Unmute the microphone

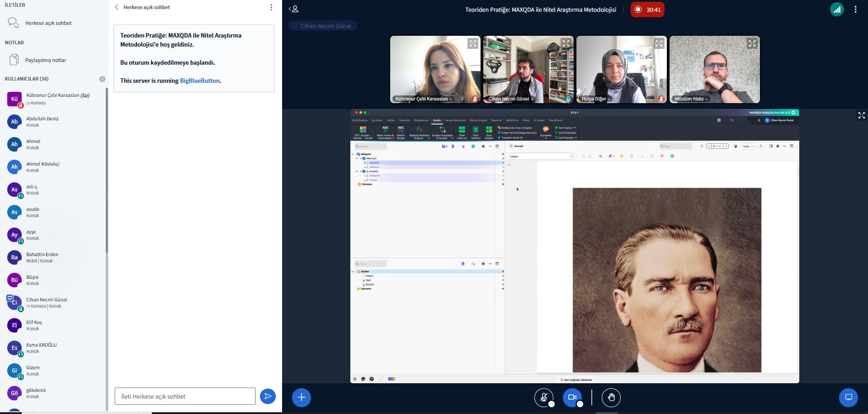pos(543,398)
